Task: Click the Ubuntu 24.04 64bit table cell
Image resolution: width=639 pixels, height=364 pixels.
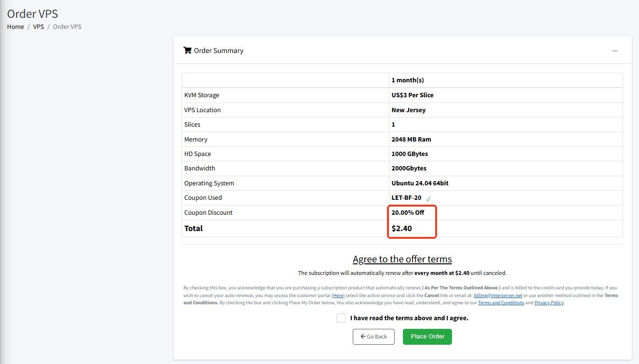Action: coord(420,183)
